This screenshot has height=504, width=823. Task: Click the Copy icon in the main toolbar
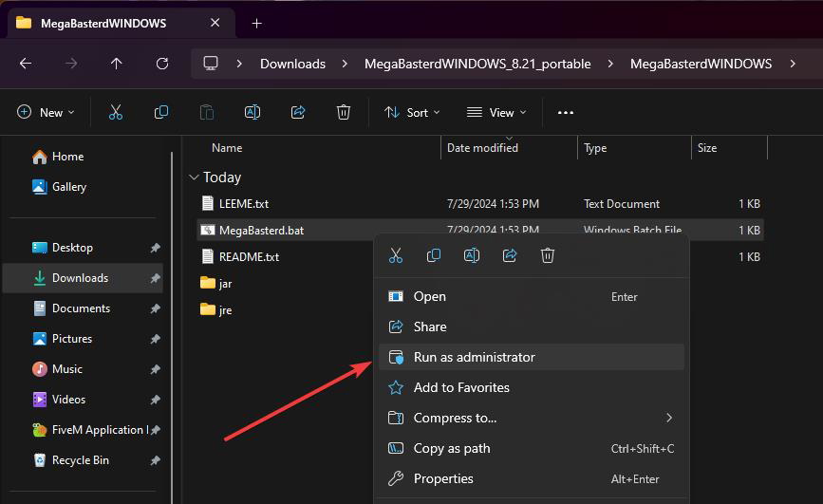pos(161,112)
